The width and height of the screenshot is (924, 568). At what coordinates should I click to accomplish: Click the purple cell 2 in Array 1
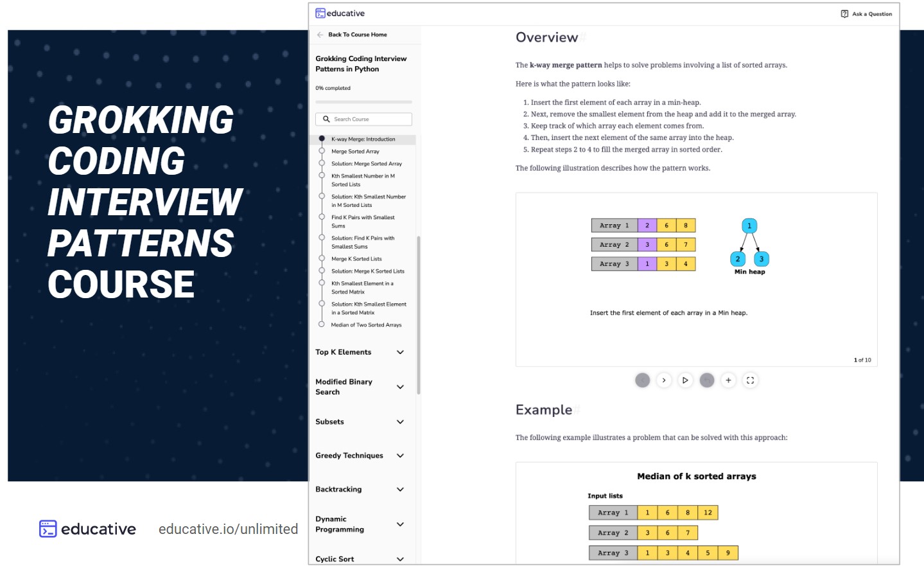coord(647,226)
